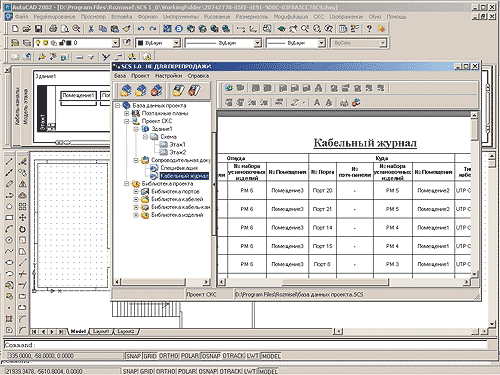Toggle ORTHO in status bar showing 335.0000 coordinates

[x=169, y=356]
